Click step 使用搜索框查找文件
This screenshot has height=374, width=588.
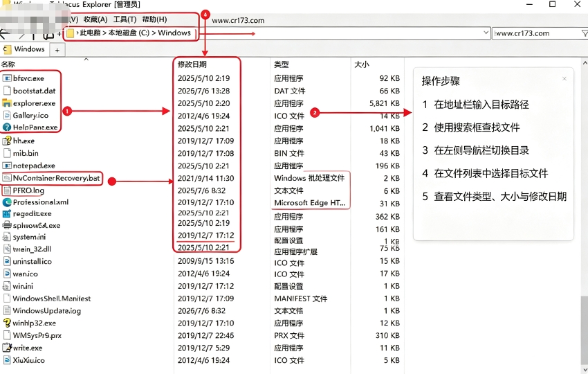point(477,127)
